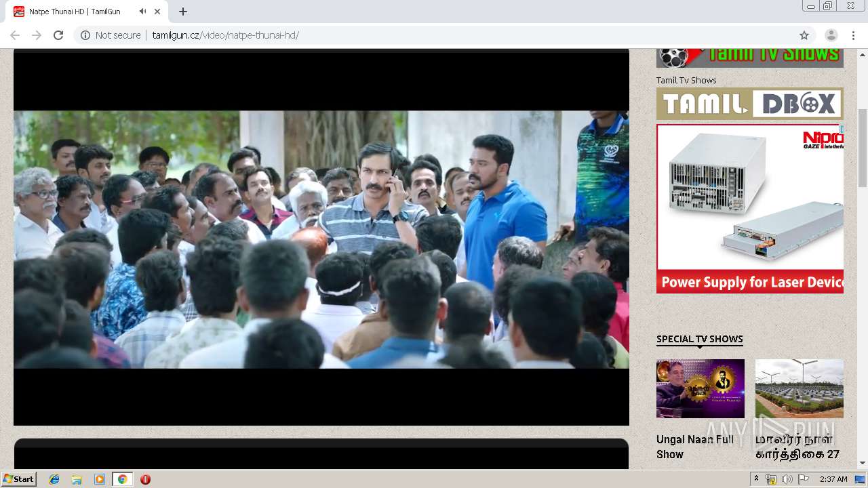Open the மாவீரர் நாள் show thumbnail

(x=800, y=389)
